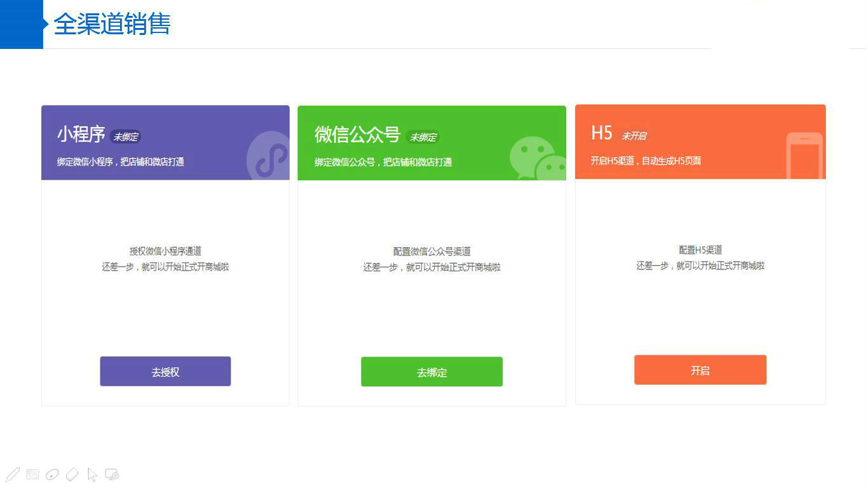
Task: Click the 未绑定 badge beside 微信公众号
Action: [423, 137]
